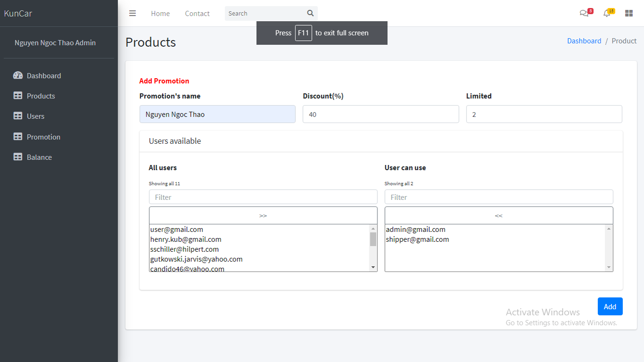Click the hamburger sidebar toggle icon
The width and height of the screenshot is (644, 362).
pyautogui.click(x=133, y=13)
